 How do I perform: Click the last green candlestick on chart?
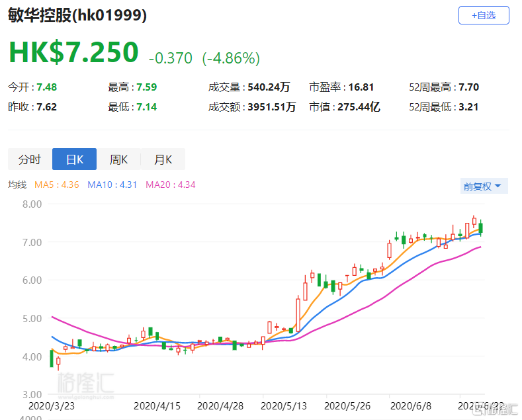[x=481, y=228]
